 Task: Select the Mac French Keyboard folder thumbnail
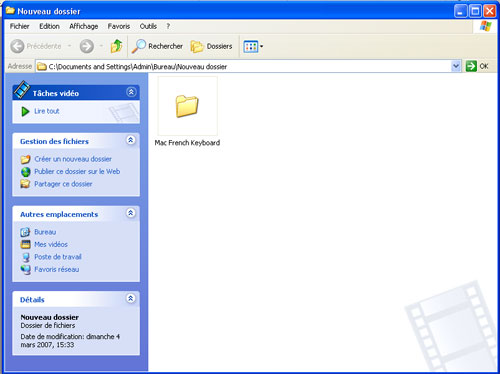pos(187,106)
